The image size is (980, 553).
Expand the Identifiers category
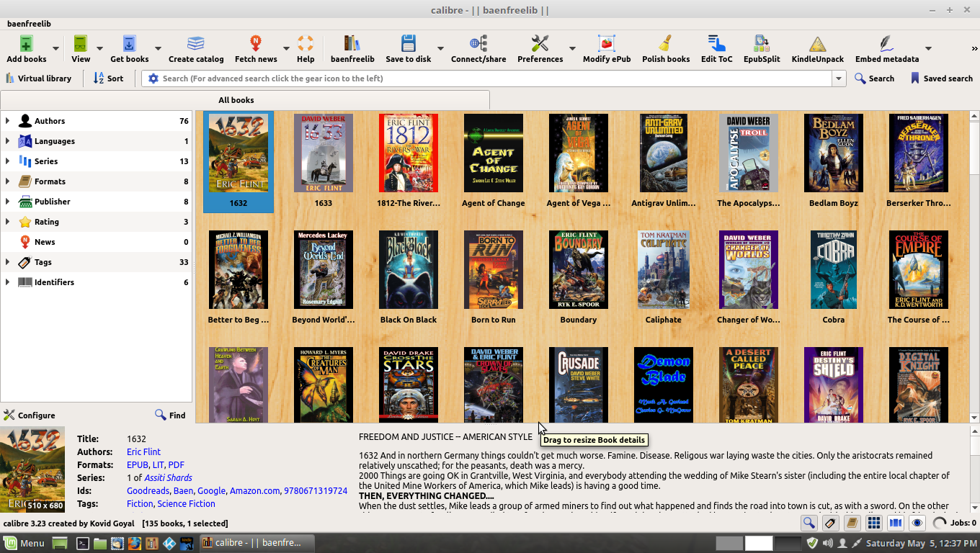[8, 282]
